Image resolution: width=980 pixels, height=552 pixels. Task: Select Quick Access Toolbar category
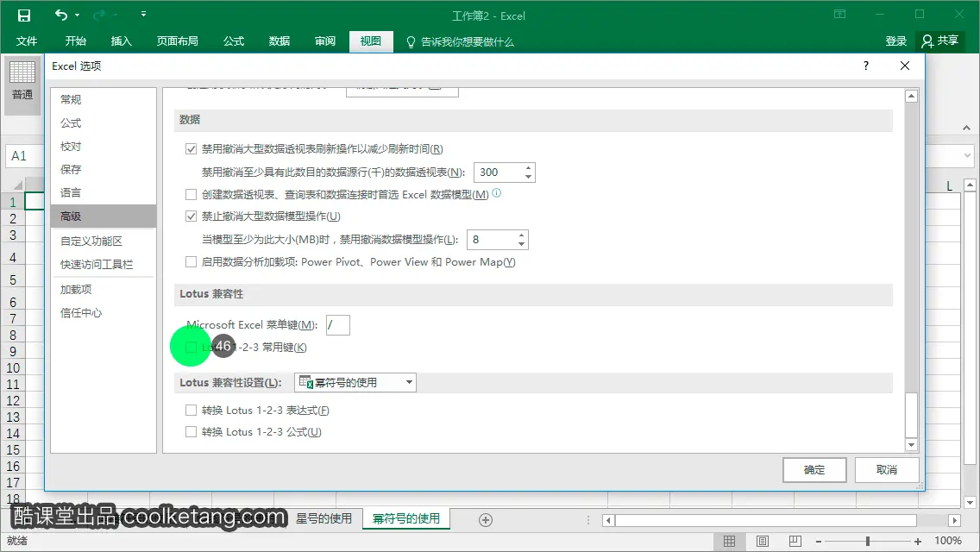[x=104, y=265]
